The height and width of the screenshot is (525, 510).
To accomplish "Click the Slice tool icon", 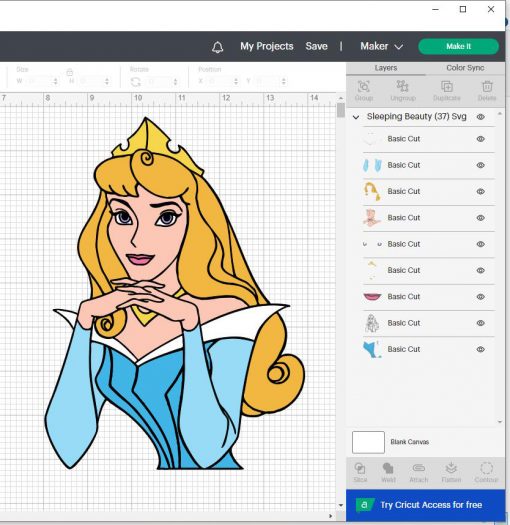I will 360,468.
